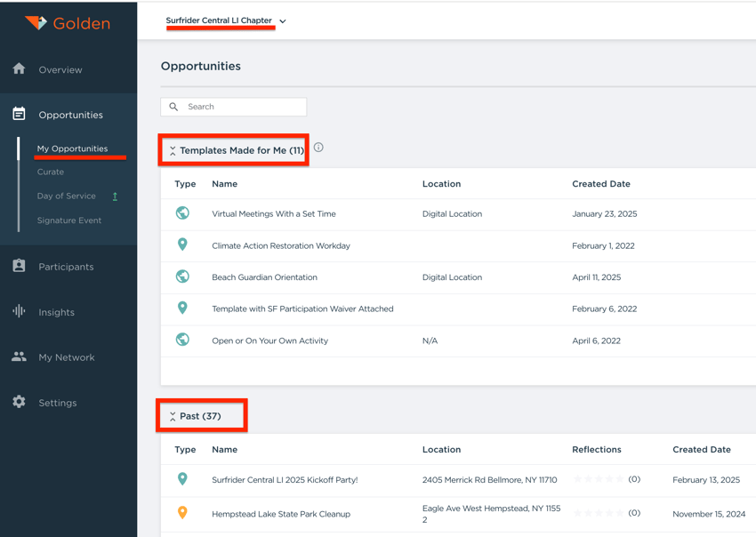Select My Opportunities submenu item

click(72, 148)
